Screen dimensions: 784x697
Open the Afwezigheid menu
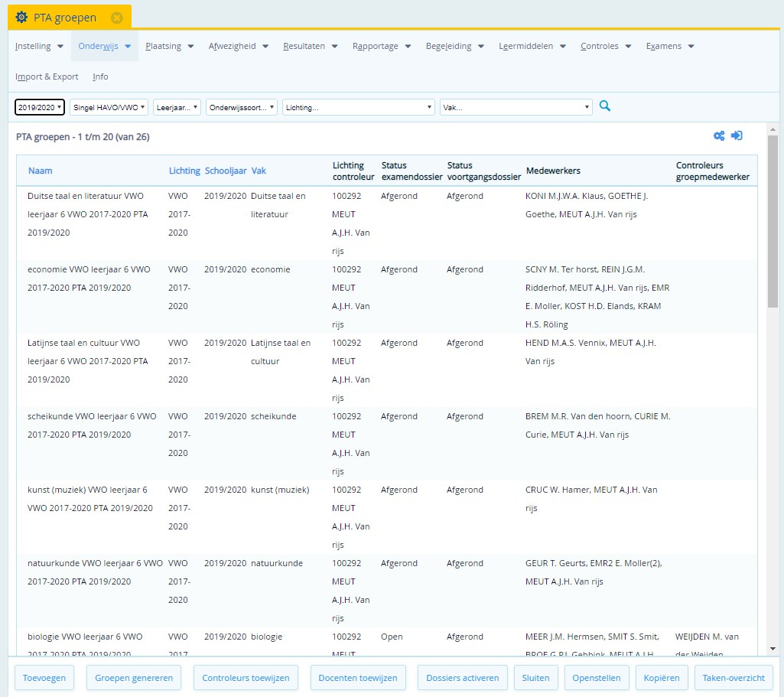(239, 46)
